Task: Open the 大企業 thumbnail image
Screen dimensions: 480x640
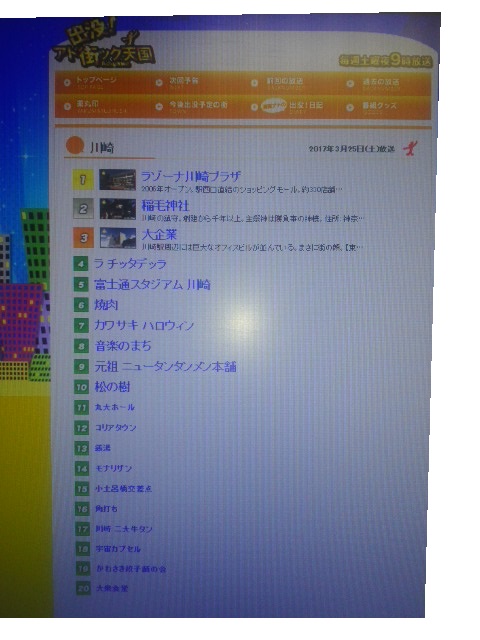Action: [x=118, y=238]
